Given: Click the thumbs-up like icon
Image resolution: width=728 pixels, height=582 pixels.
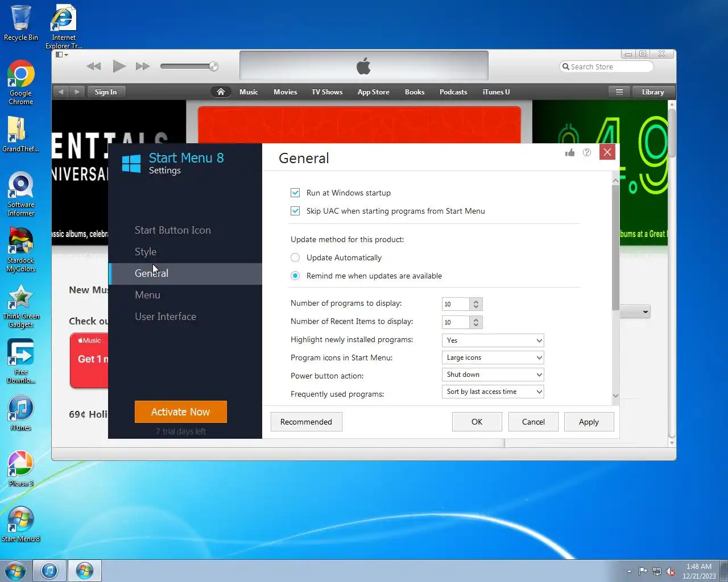Looking at the screenshot, I should click(570, 152).
